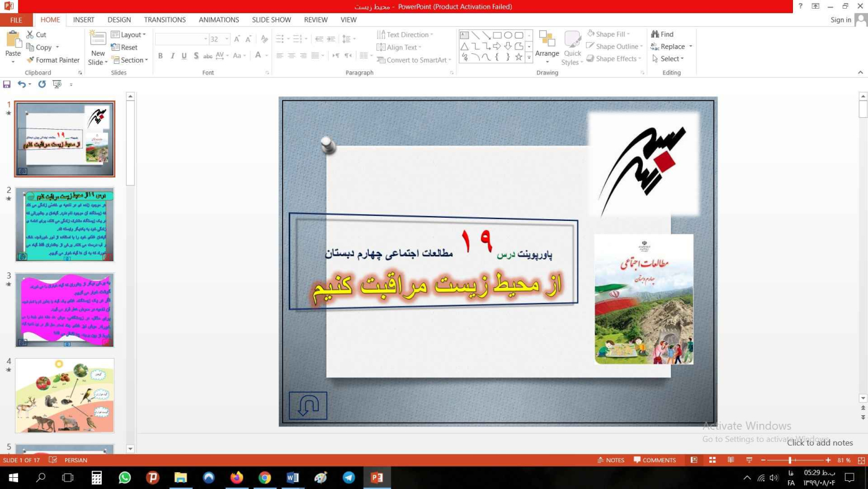The width and height of the screenshot is (868, 489).
Task: Switch to Slide Sorter view in status bar
Action: click(712, 460)
